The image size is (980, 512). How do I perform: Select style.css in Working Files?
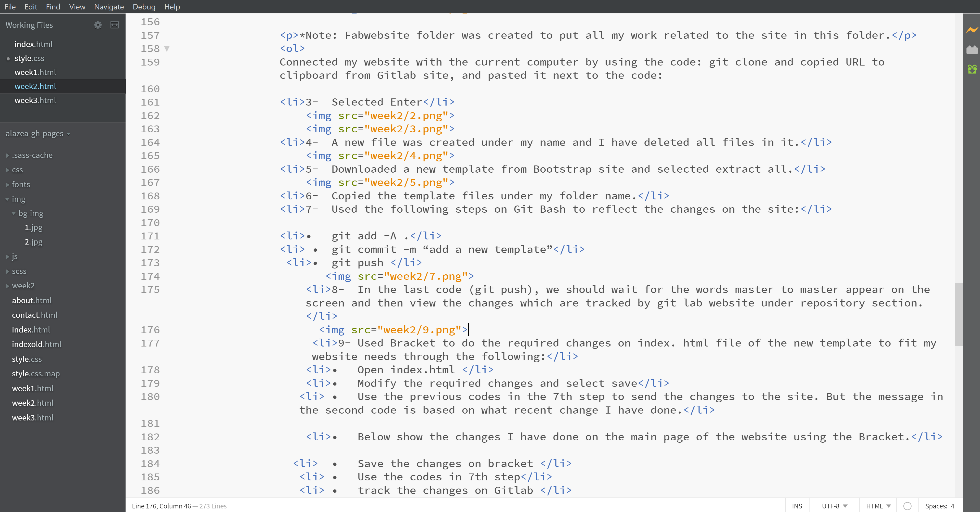(29, 58)
